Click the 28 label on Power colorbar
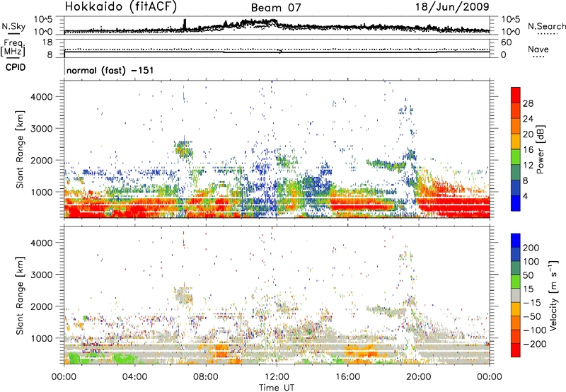Viewport: 566px width, 392px height. tap(528, 103)
